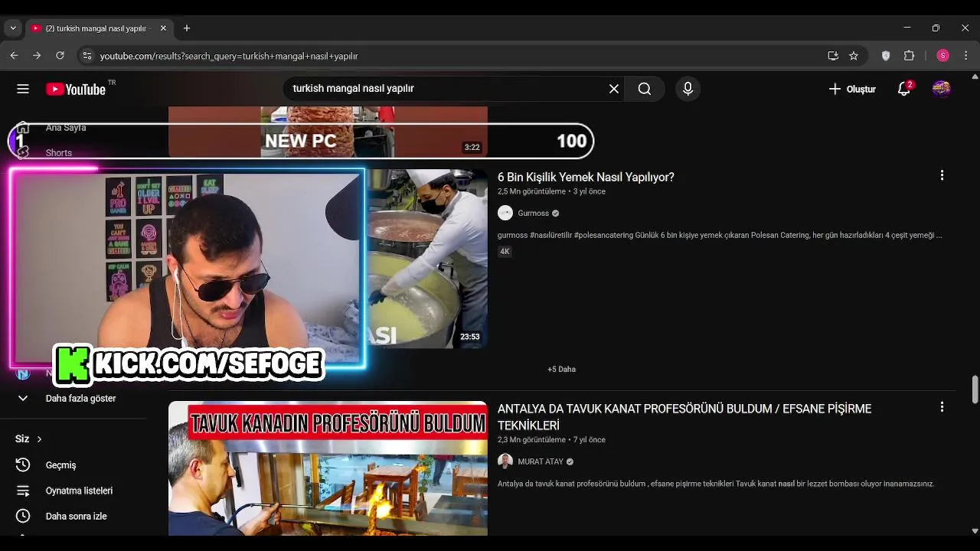The height and width of the screenshot is (551, 980).
Task: Click the magnifier search button
Action: (645, 89)
